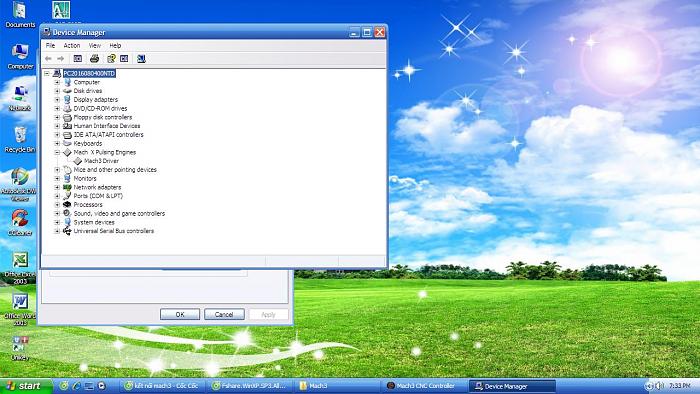This screenshot has width=700, height=394.
Task: Expand the System devices category
Action: (57, 222)
